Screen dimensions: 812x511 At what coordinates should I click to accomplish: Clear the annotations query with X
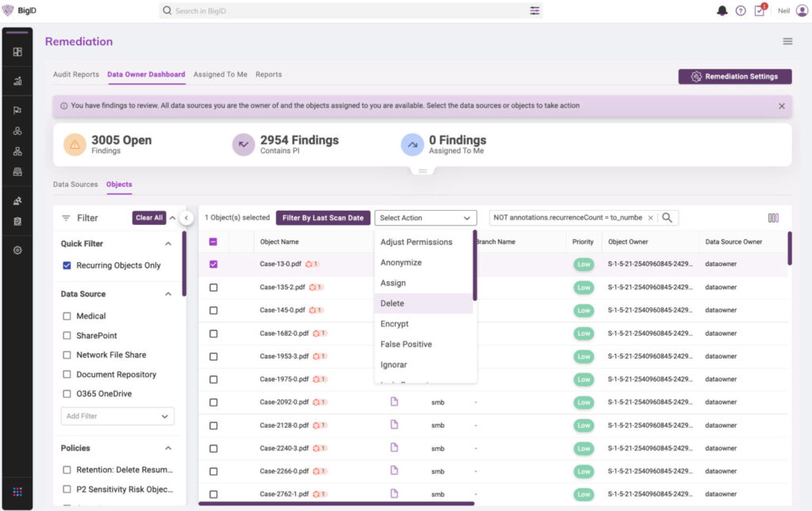point(650,218)
